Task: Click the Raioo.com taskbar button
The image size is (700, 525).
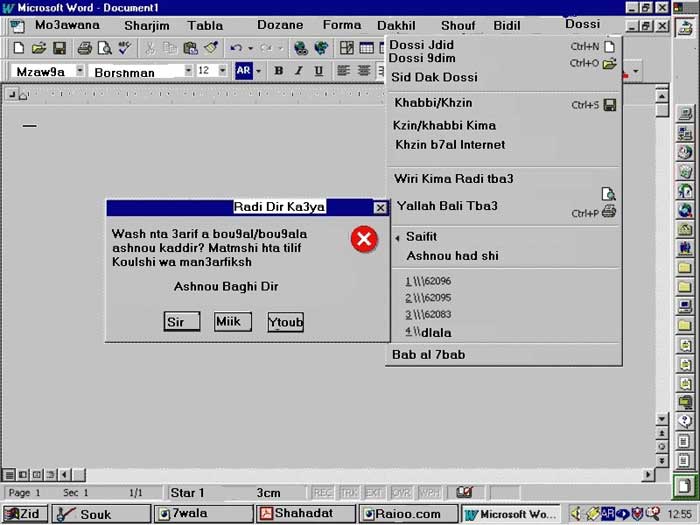Action: coord(408,514)
